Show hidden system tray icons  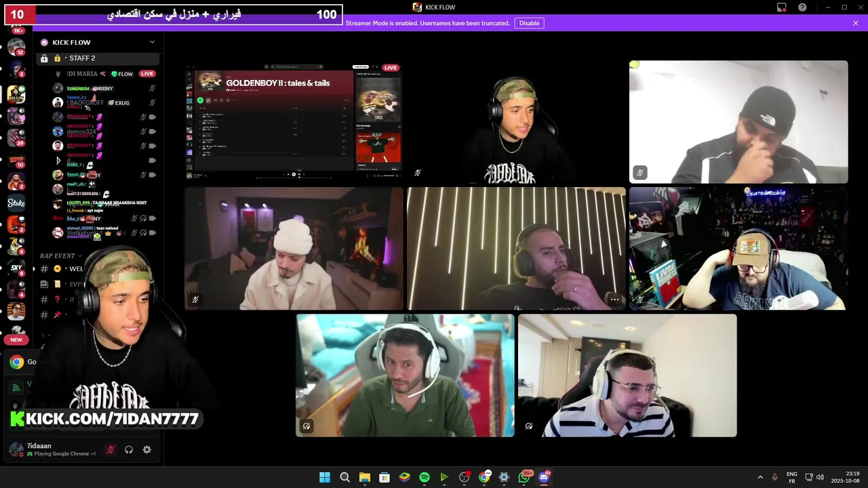click(760, 477)
